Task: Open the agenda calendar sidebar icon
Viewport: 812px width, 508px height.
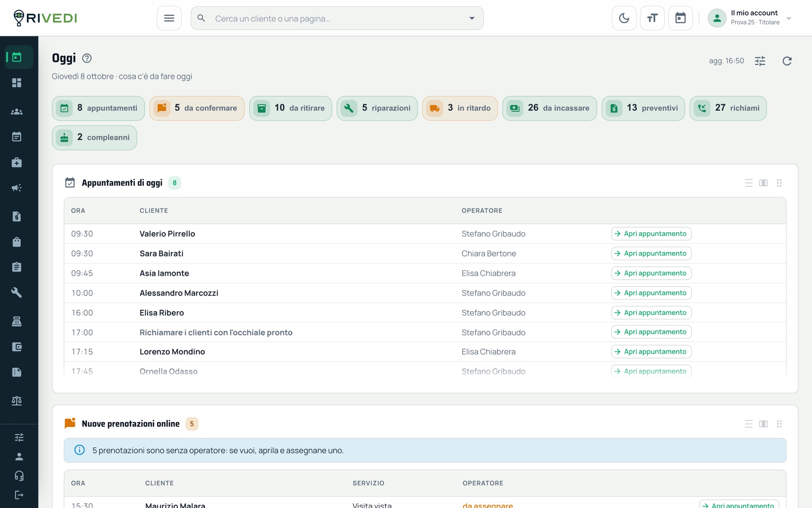Action: [17, 137]
